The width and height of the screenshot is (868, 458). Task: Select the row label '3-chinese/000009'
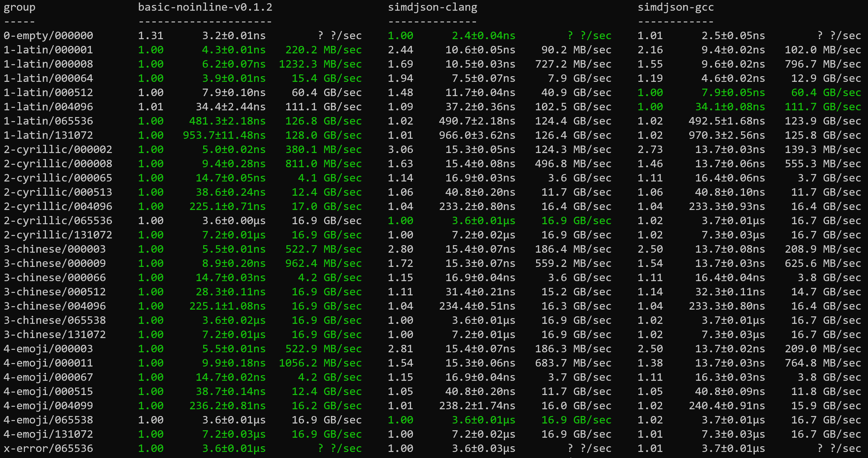coord(55,263)
